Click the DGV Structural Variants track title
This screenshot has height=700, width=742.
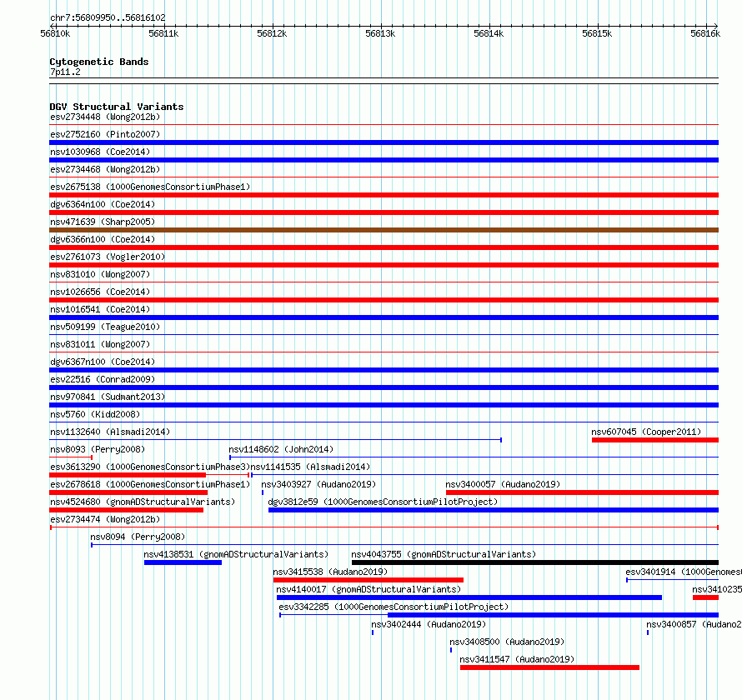117,107
